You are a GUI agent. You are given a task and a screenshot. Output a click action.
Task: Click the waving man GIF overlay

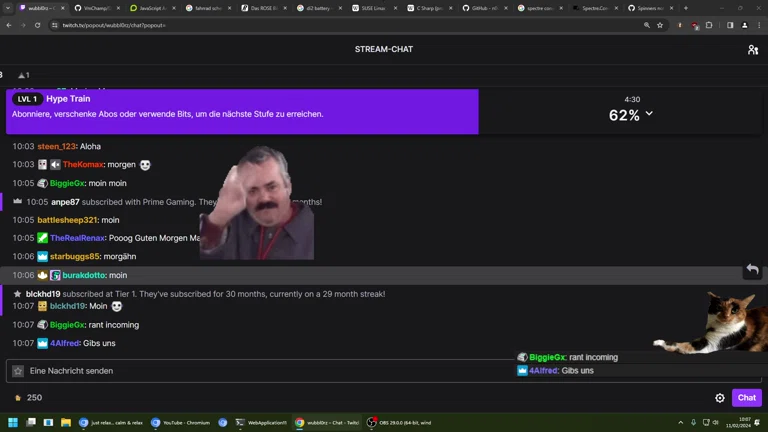[257, 202]
